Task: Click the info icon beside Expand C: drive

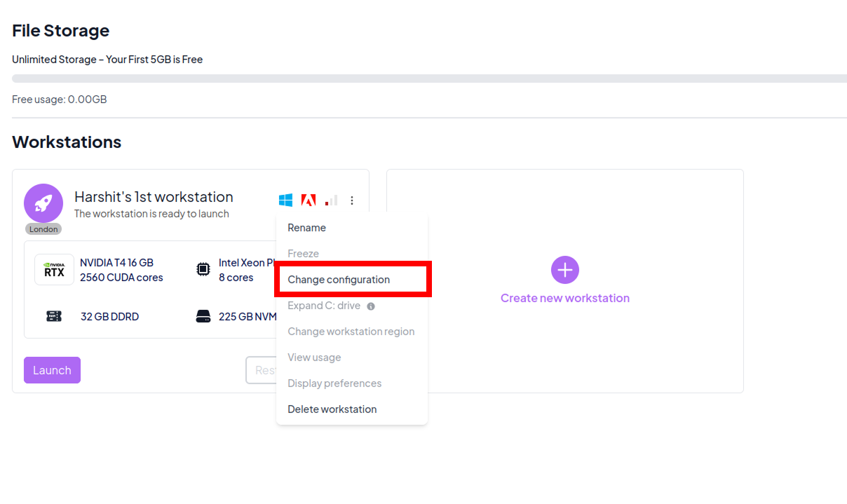Action: click(x=371, y=306)
